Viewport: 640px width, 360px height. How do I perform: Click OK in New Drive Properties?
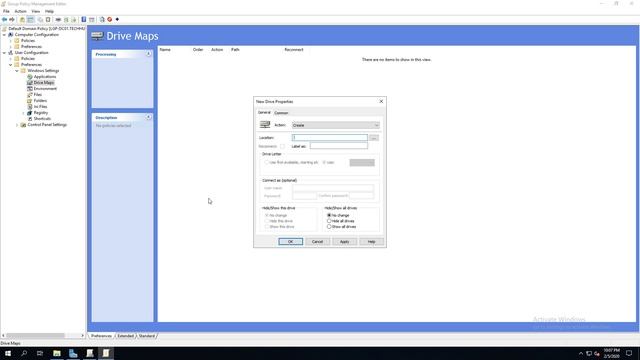tap(291, 242)
